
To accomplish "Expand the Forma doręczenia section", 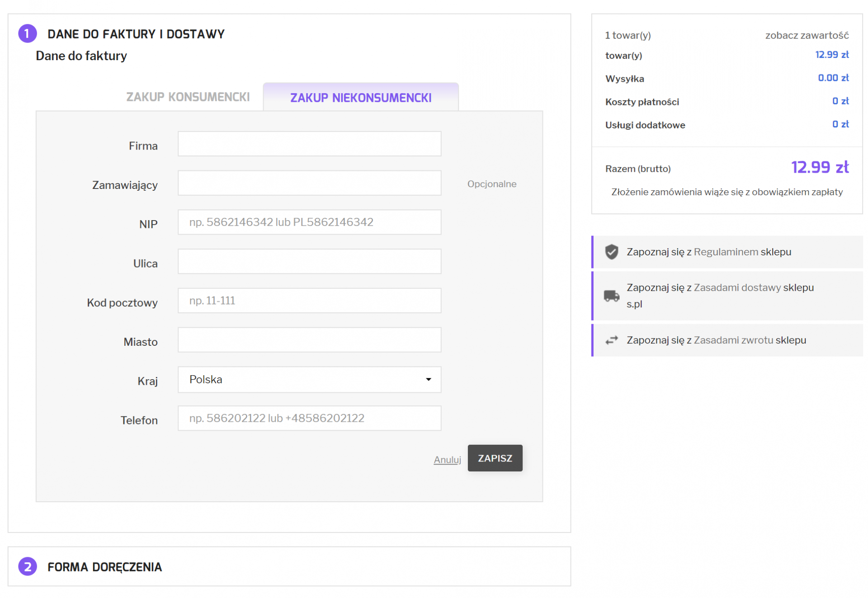I will click(x=104, y=567).
